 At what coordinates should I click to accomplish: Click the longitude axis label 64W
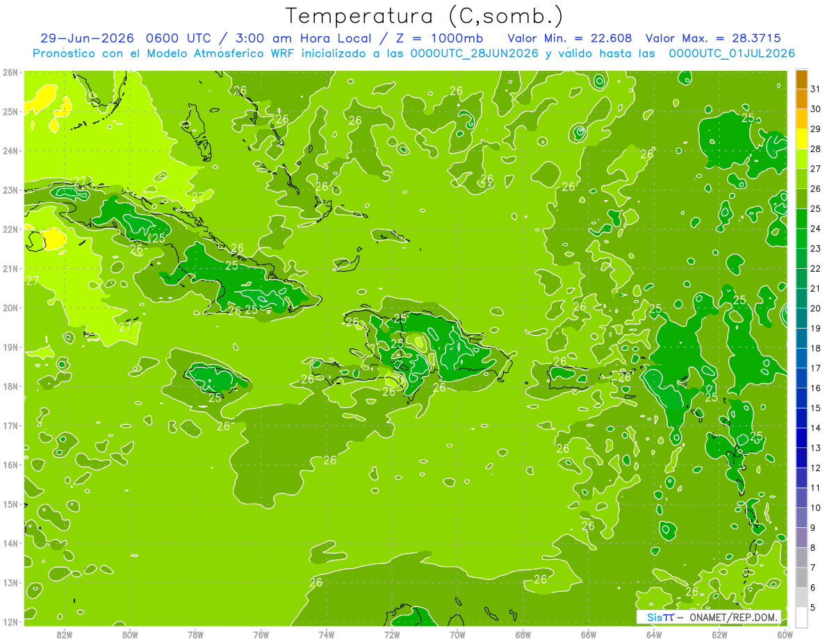point(653,634)
